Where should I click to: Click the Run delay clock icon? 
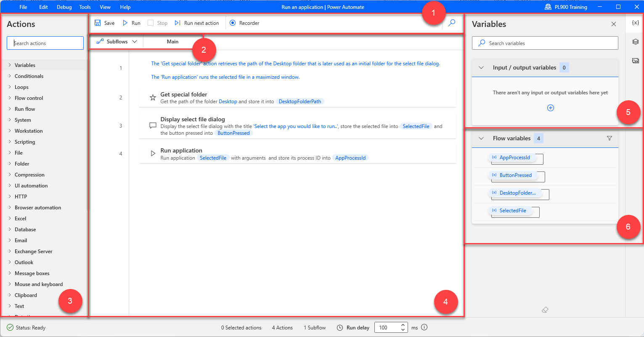pyautogui.click(x=340, y=327)
